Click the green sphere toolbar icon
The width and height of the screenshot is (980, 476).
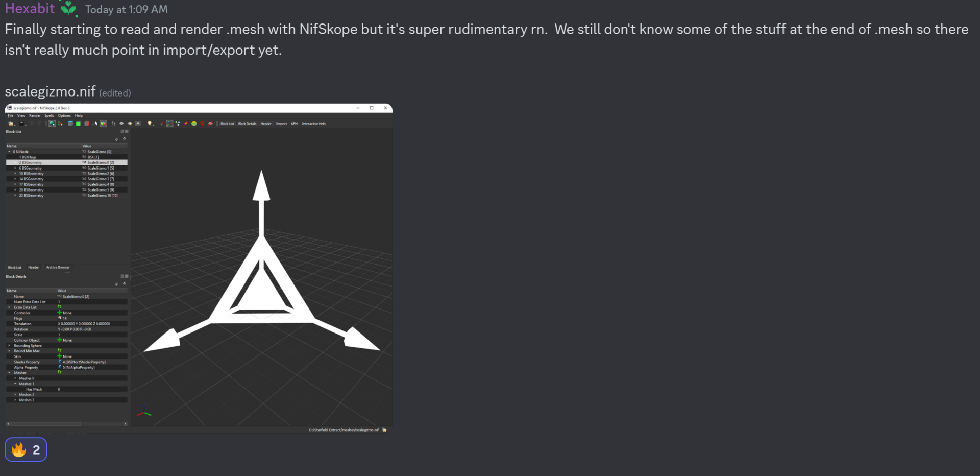tap(194, 124)
